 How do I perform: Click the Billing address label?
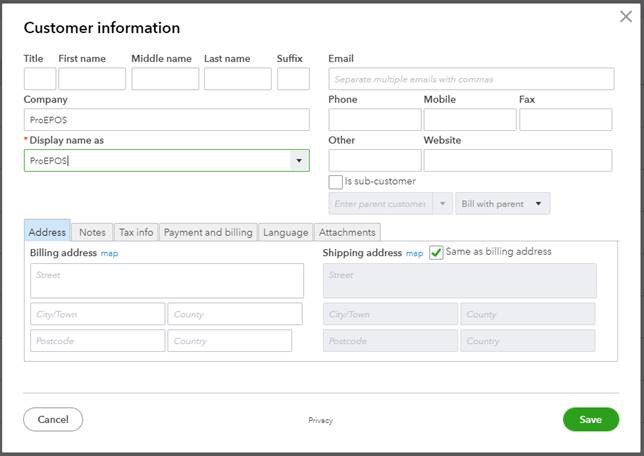click(x=63, y=253)
